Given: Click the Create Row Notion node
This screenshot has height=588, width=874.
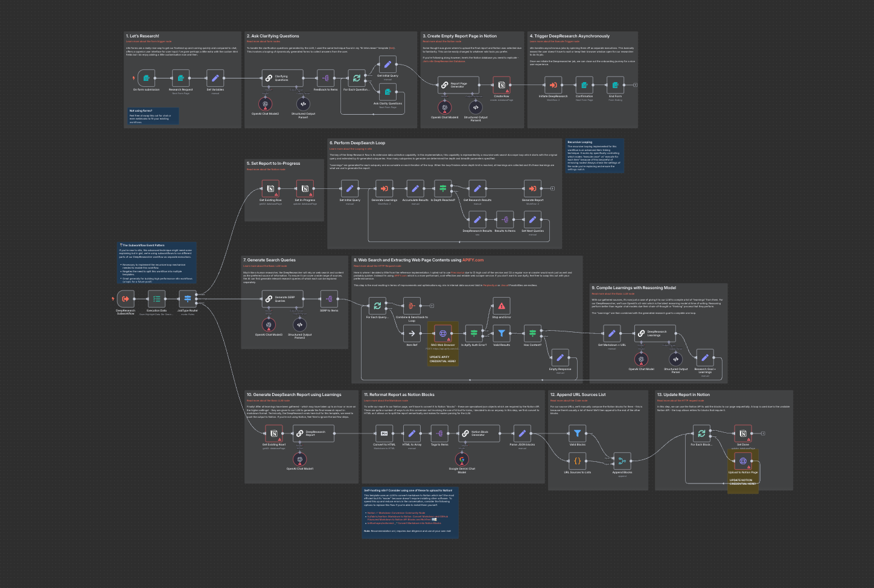Looking at the screenshot, I should point(501,85).
